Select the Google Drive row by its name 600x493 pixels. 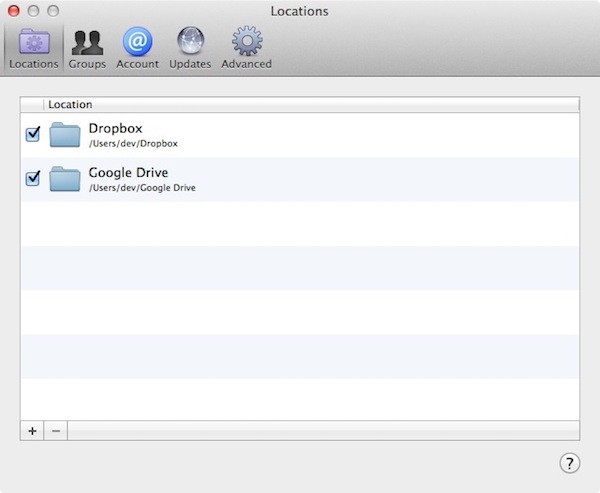(x=128, y=173)
